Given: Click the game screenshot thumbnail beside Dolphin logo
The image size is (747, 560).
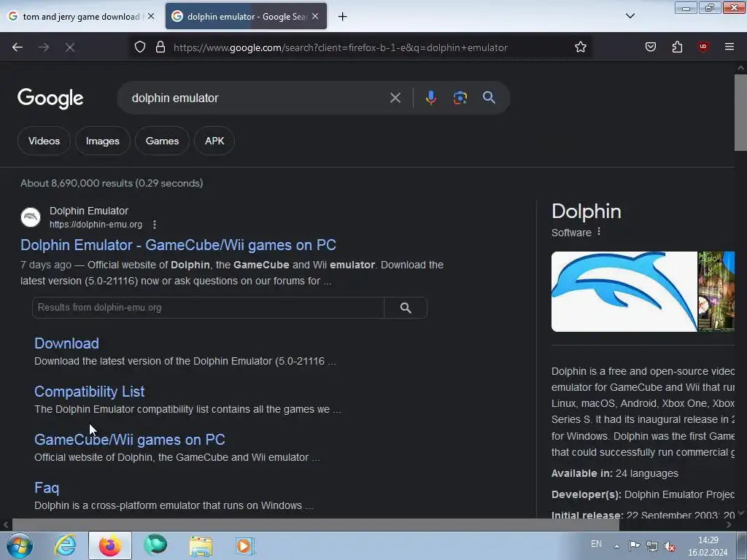Looking at the screenshot, I should click(716, 292).
